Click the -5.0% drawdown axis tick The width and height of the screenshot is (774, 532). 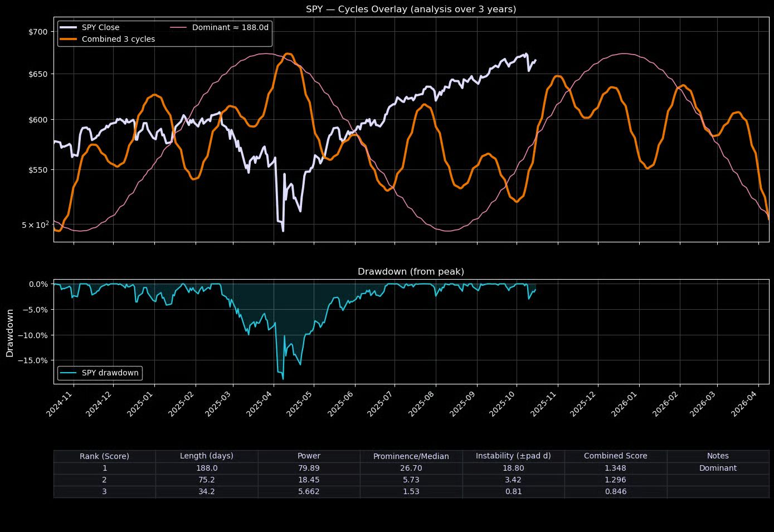point(36,310)
